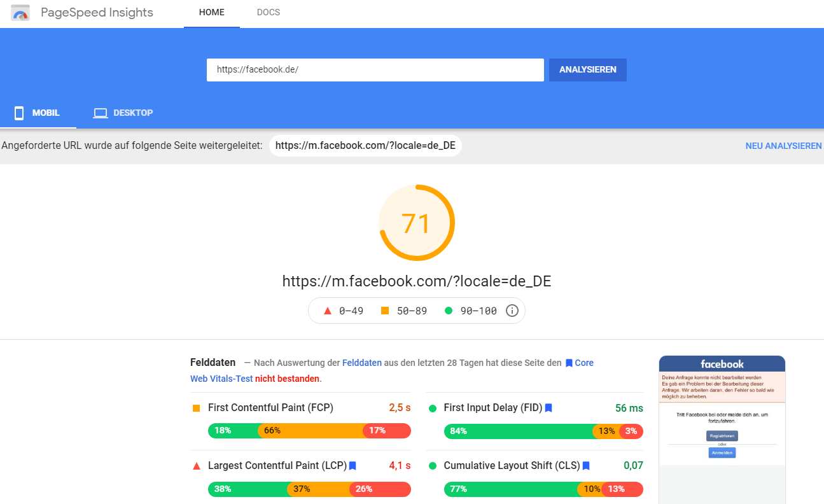Click the URL input field with facebook.de
The width and height of the screenshot is (824, 504).
point(375,70)
